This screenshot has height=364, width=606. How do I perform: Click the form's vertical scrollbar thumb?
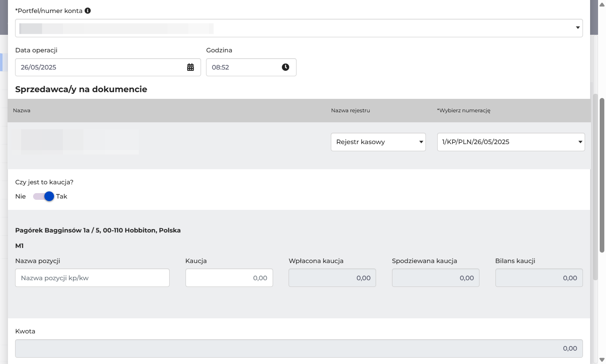pos(602,175)
